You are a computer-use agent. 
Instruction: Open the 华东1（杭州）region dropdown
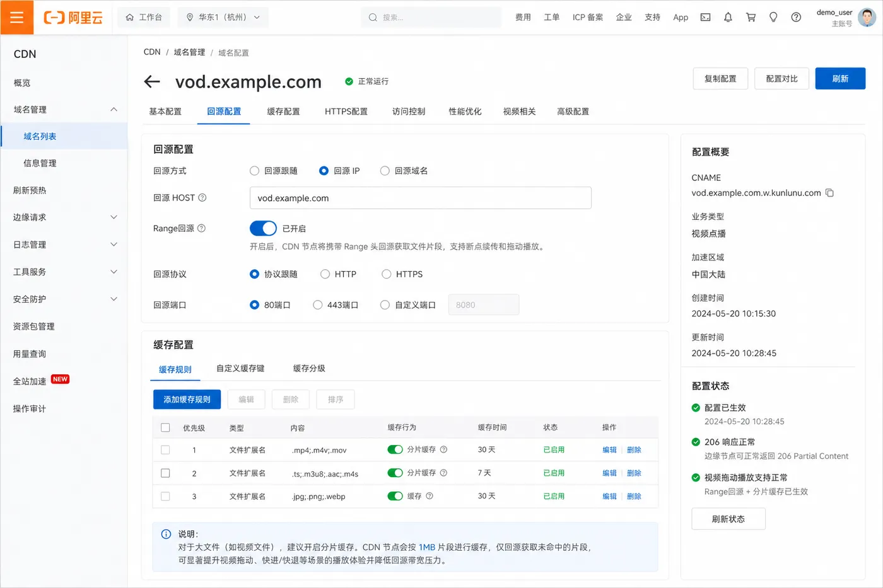[223, 18]
